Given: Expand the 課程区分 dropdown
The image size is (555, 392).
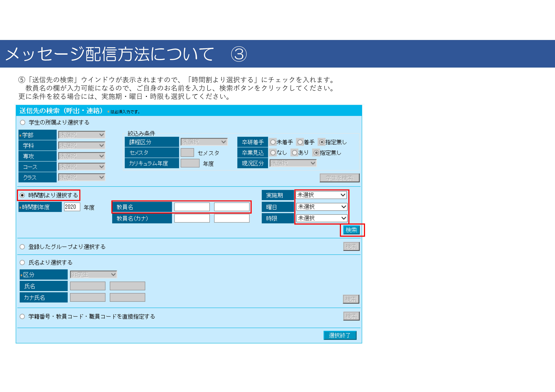Looking at the screenshot, I should pos(204,142).
